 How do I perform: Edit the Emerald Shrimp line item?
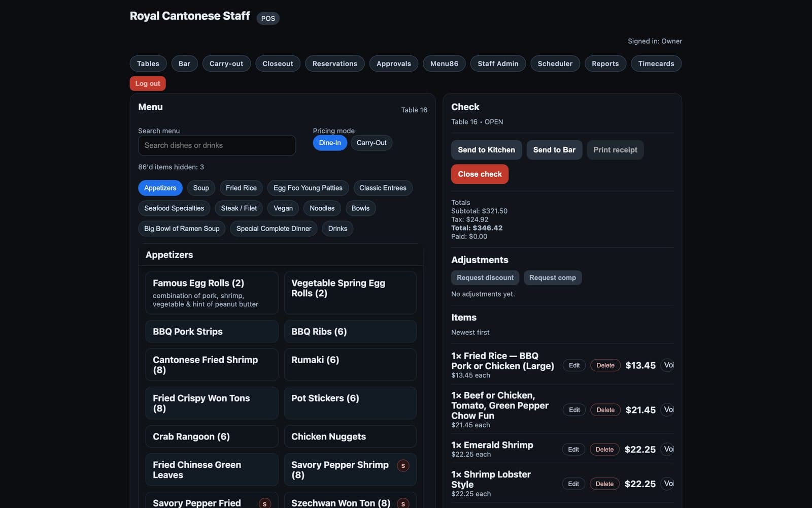[x=573, y=449]
